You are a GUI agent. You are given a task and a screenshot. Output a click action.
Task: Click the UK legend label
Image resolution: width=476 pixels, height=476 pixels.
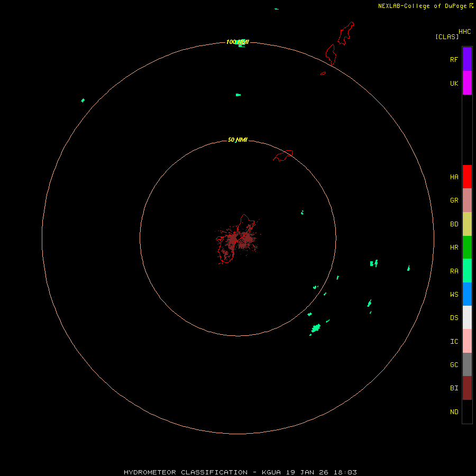454,83
